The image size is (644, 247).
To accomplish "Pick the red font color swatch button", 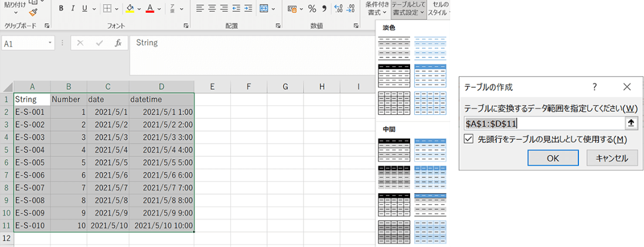I will [150, 9].
